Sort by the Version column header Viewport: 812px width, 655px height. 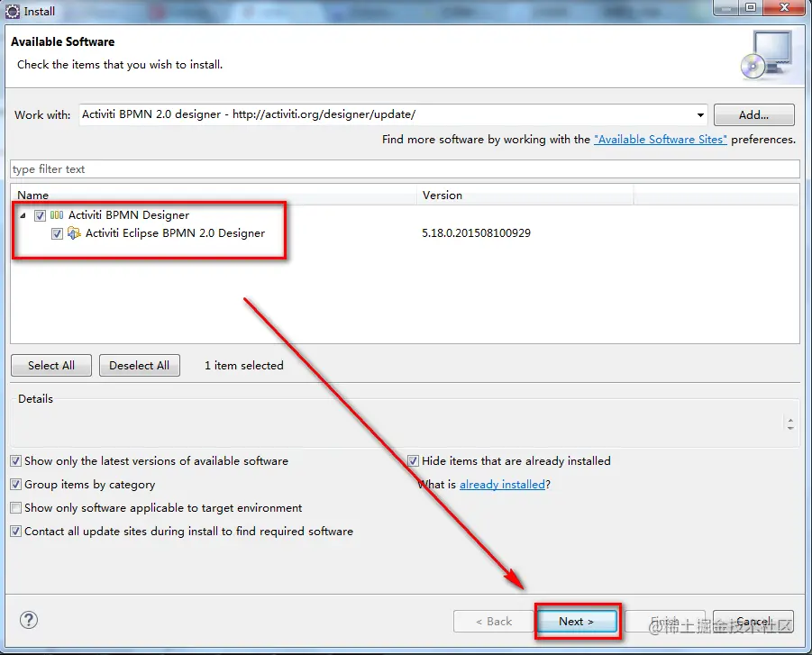[x=525, y=196]
